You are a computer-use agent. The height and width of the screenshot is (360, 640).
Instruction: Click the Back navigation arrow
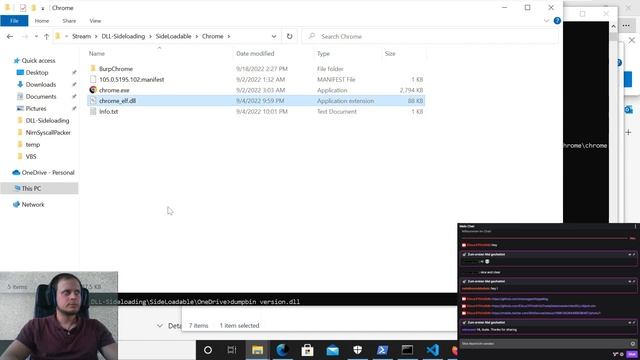[10, 36]
